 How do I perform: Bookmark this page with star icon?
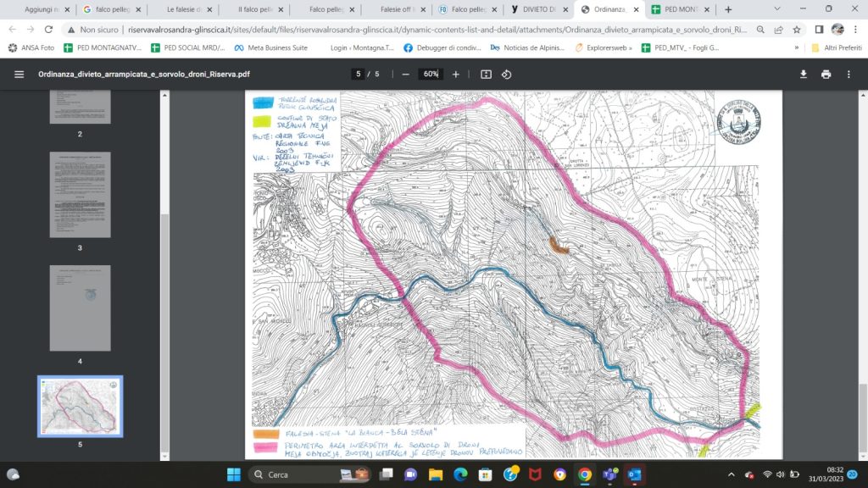(x=797, y=29)
